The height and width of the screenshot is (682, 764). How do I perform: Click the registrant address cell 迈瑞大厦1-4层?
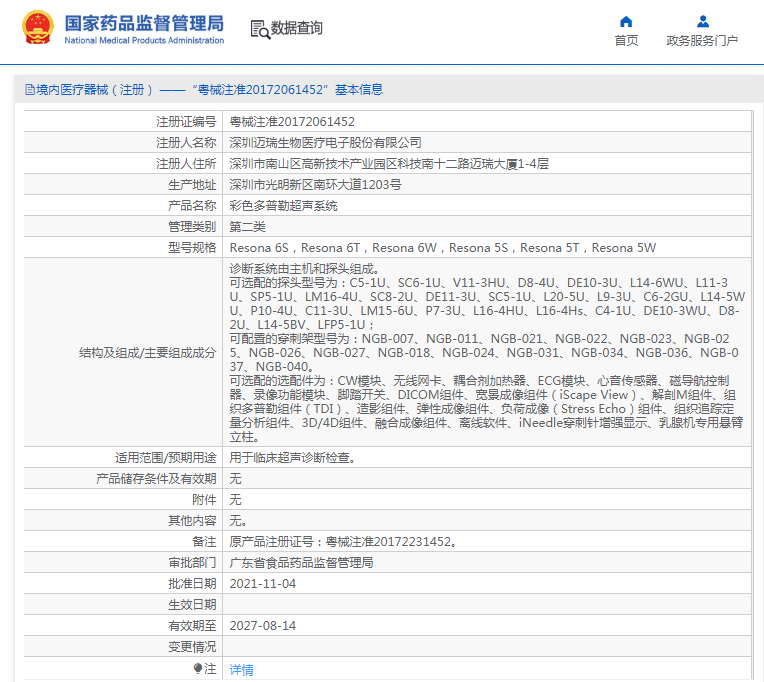click(x=487, y=163)
